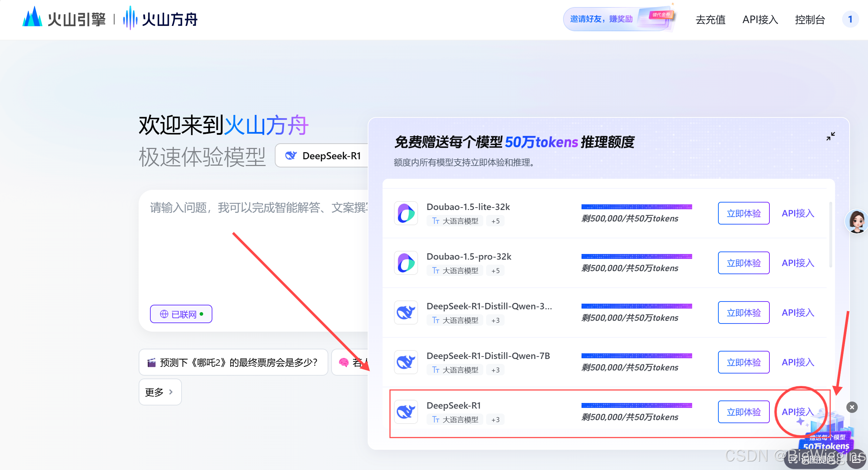Collapse the free tokens panel with shrink icon
868x470 pixels.
tap(830, 136)
